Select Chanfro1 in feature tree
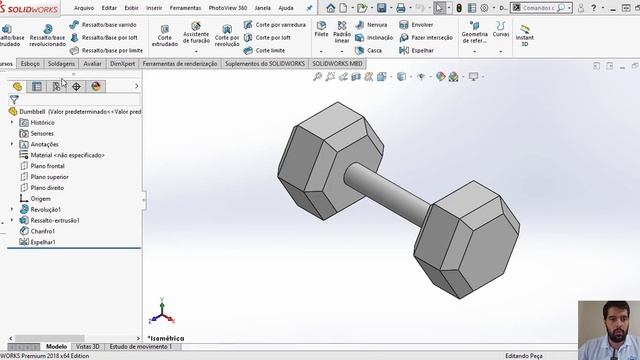 [x=38, y=231]
